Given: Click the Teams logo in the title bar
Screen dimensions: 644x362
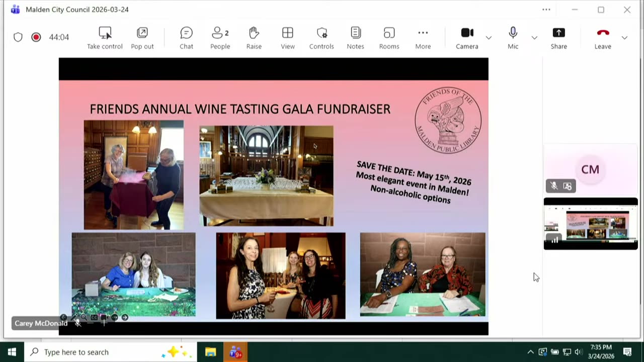Looking at the screenshot, I should pos(15,10).
